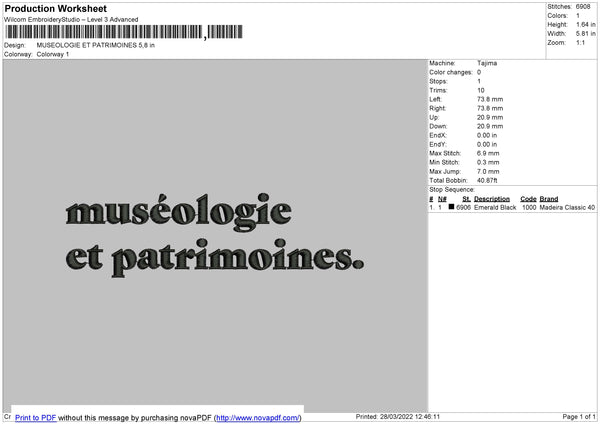Click the 'N#' column header
Screen dimensions: 600x424
point(442,199)
